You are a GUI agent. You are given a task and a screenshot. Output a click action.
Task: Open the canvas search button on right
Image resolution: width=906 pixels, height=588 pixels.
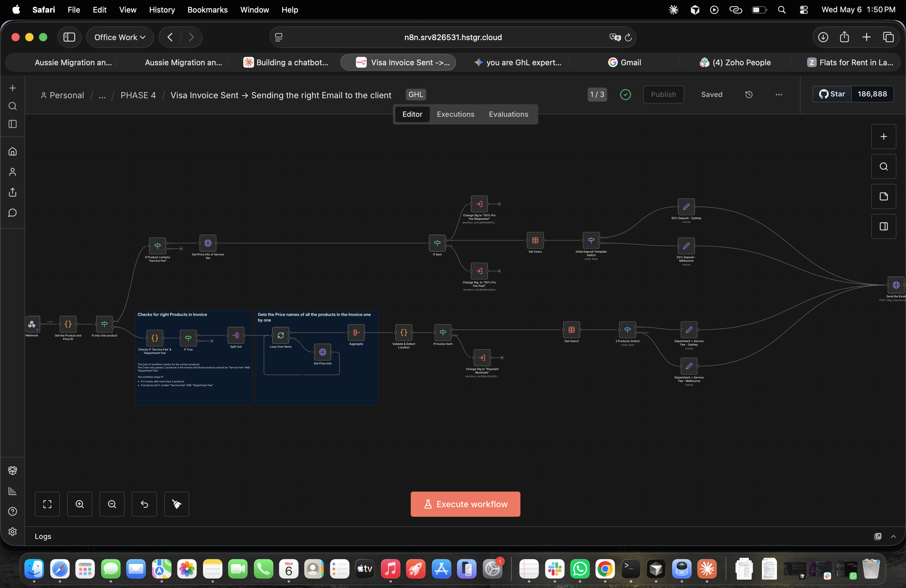click(x=884, y=166)
